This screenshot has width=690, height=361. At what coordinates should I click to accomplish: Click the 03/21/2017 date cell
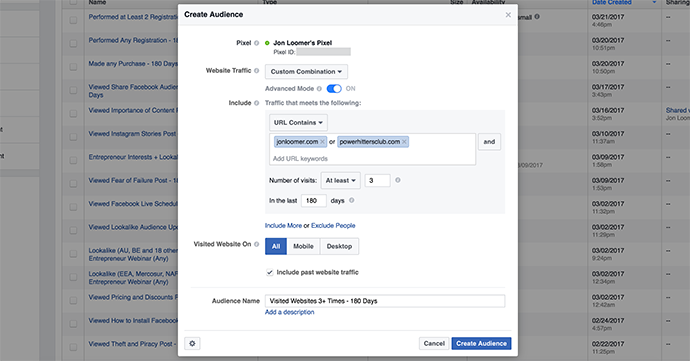tap(608, 17)
